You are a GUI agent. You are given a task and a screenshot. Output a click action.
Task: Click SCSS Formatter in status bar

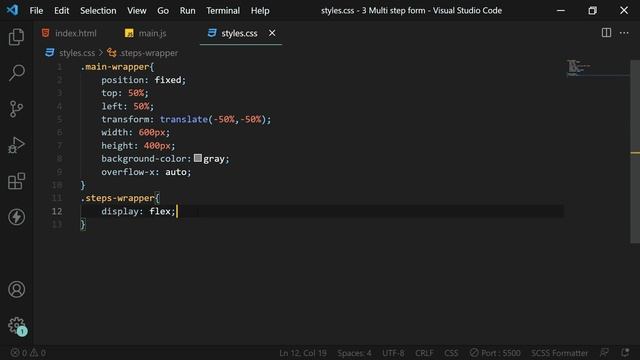coord(559,353)
